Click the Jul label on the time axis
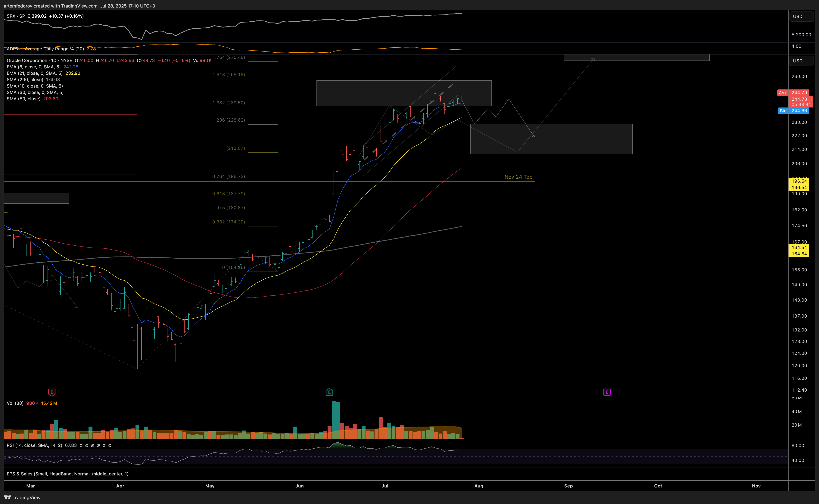The width and height of the screenshot is (819, 504). [385, 486]
